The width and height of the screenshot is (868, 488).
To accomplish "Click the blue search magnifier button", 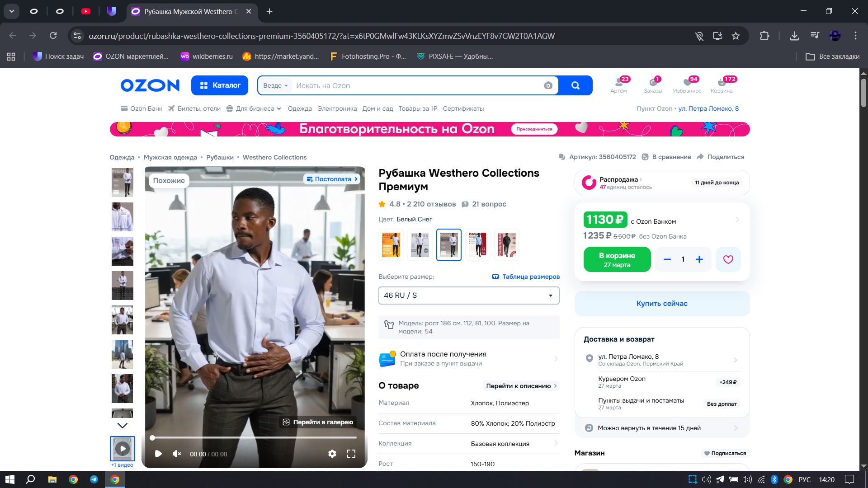I will click(575, 85).
